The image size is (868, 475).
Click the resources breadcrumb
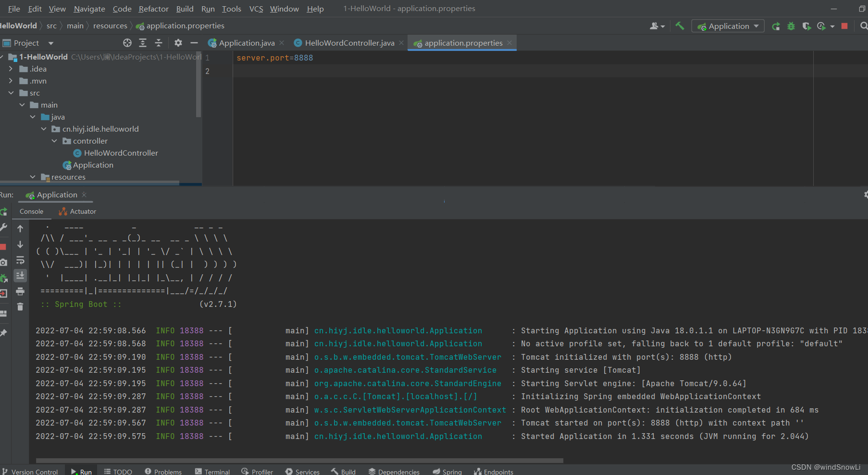110,25
